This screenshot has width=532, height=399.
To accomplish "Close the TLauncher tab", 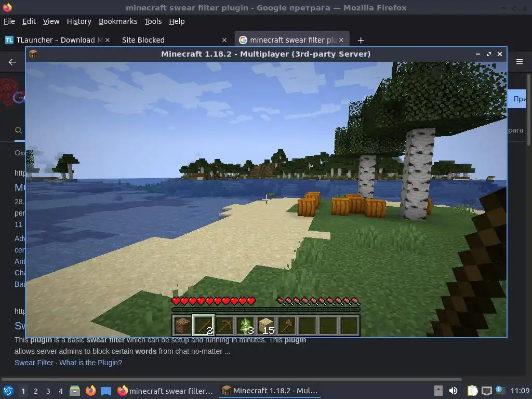I will [x=108, y=40].
